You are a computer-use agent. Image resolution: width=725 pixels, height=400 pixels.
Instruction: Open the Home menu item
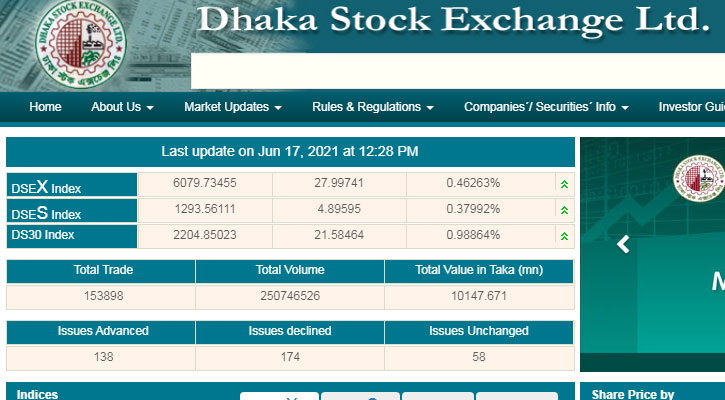point(45,107)
